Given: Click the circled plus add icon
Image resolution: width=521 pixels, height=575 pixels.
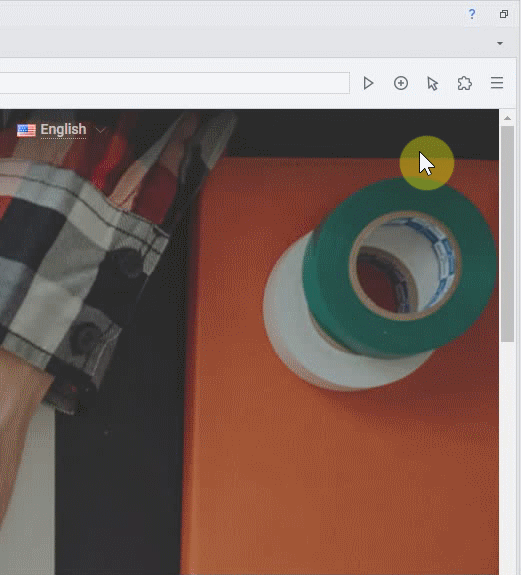Looking at the screenshot, I should click(401, 83).
